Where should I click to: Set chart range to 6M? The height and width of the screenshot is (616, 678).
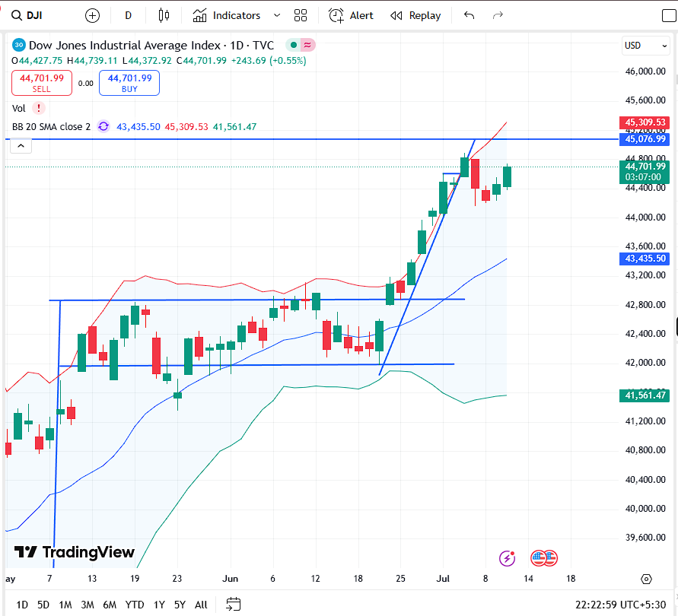[x=110, y=605]
